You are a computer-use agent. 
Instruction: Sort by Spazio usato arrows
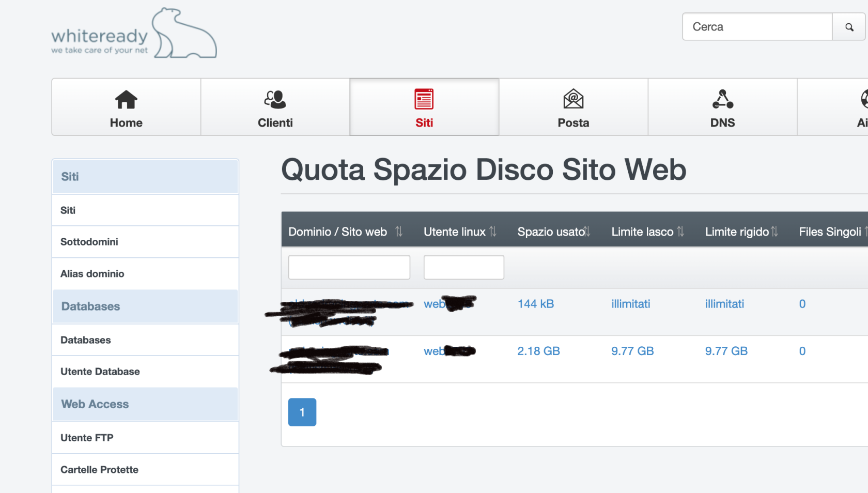point(587,232)
